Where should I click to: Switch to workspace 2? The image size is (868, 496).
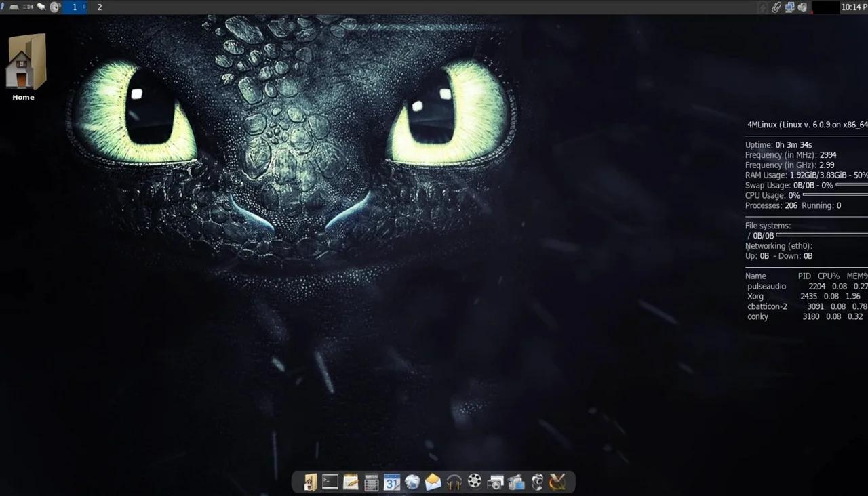coord(100,7)
